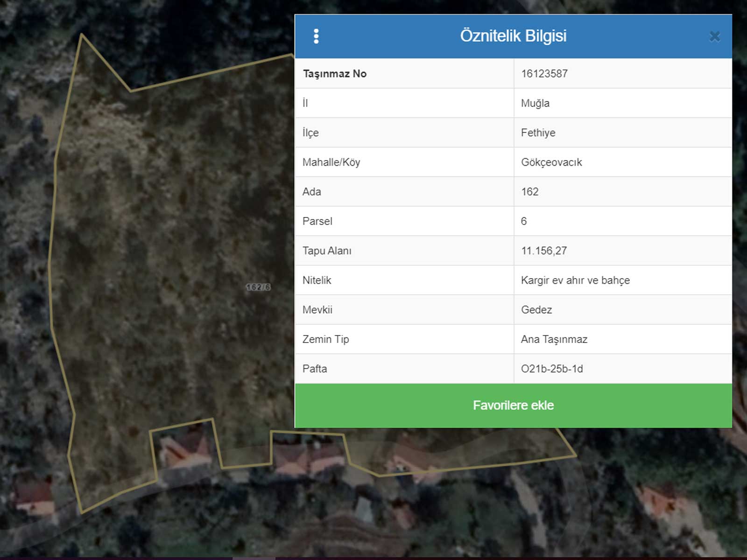747x560 pixels.
Task: Click the Favorilere ekle button
Action: 513,405
